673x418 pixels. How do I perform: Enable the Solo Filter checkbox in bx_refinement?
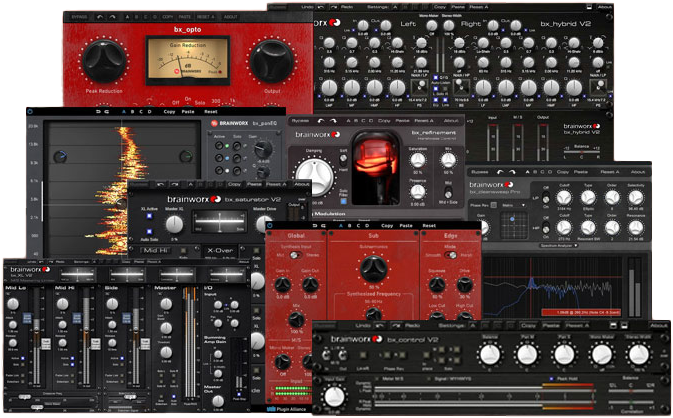pyautogui.click(x=343, y=201)
